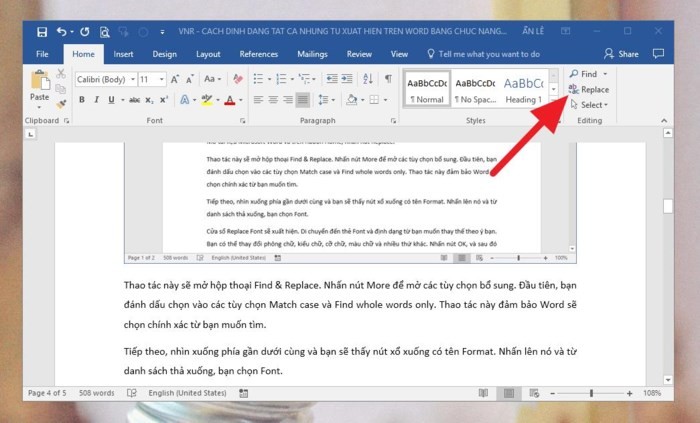The height and width of the screenshot is (423, 700).
Task: Sort the selection alphabetically
Action: (368, 79)
